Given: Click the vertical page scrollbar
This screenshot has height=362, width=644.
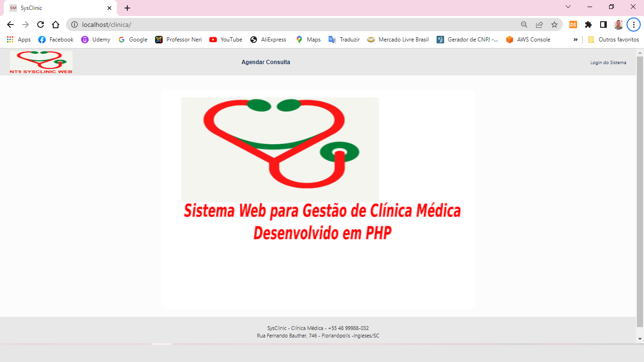Looking at the screenshot, I should (x=640, y=189).
